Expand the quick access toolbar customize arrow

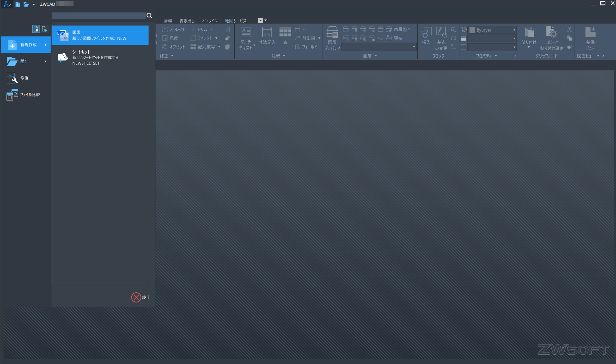[x=34, y=4]
